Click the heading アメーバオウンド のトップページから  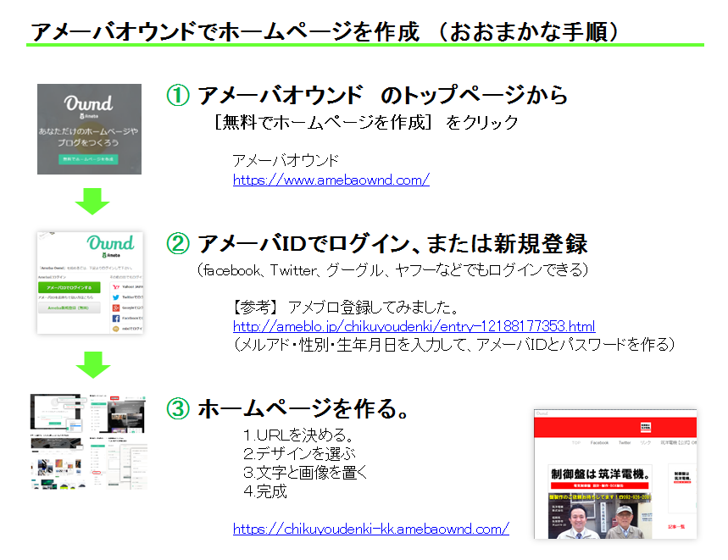tap(382, 95)
